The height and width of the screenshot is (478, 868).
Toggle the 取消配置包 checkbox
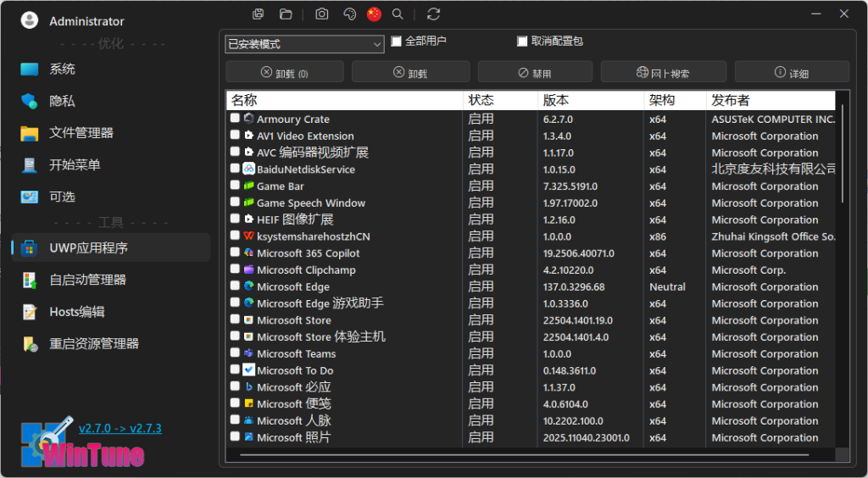pos(522,42)
